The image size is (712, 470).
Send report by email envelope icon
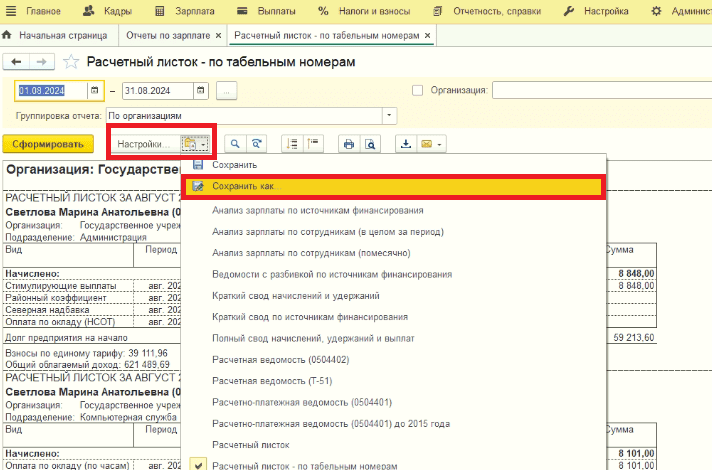point(426,144)
